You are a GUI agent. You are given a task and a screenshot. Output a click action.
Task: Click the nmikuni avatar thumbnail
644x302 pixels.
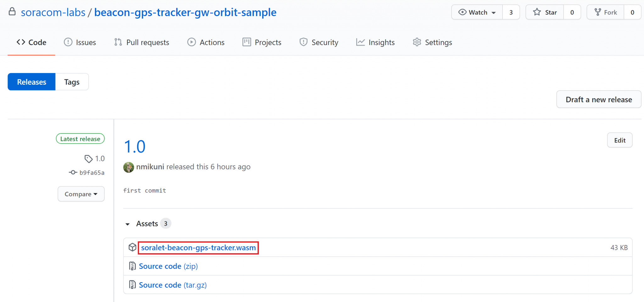coord(129,167)
